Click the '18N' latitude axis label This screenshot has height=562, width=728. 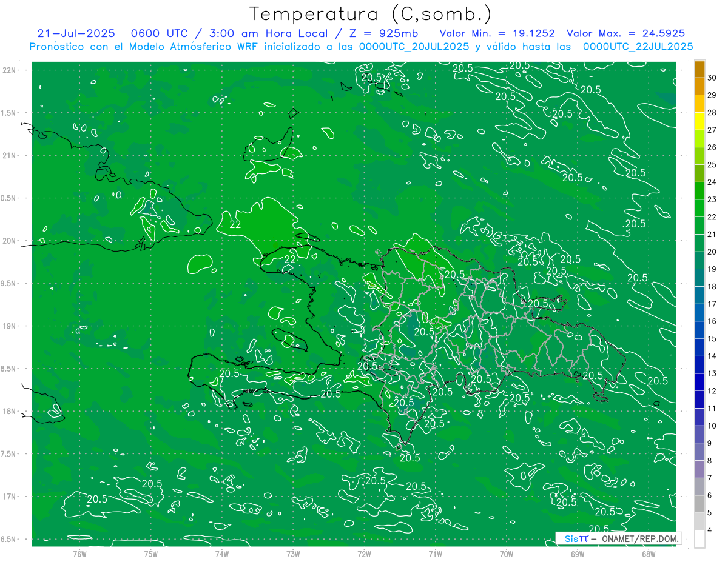(x=10, y=411)
